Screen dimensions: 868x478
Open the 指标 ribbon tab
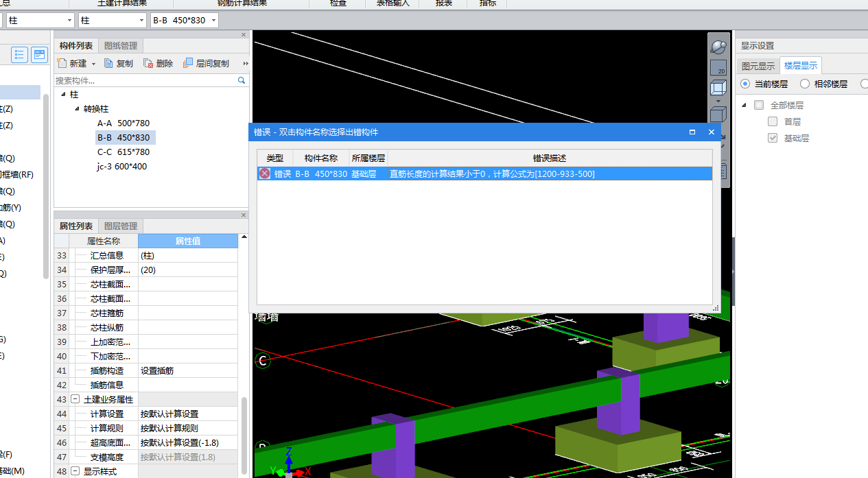[488, 3]
